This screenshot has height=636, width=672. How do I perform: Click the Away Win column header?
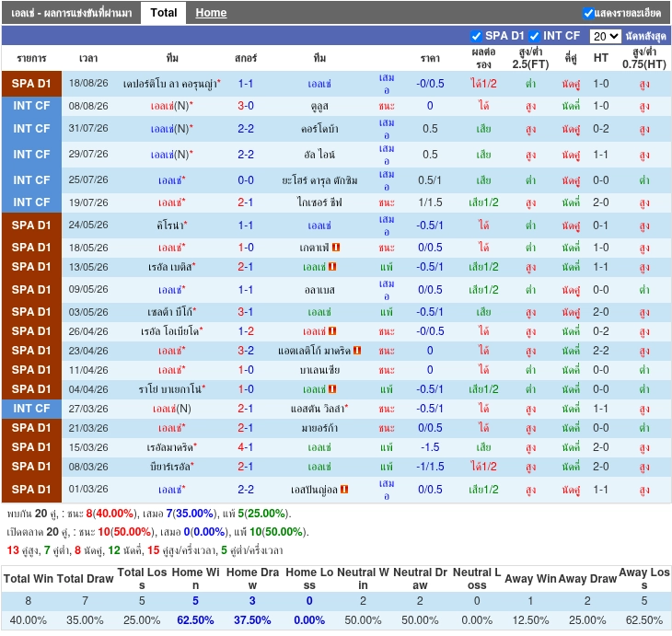530,579
